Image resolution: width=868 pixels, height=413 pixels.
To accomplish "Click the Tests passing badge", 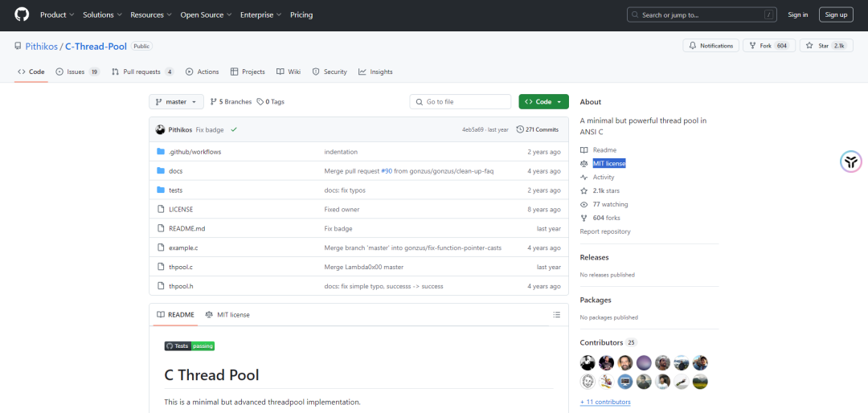I will point(190,346).
